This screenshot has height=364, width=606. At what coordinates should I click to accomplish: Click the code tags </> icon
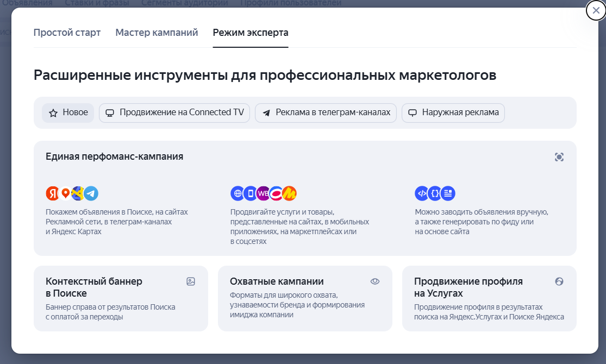pos(422,193)
